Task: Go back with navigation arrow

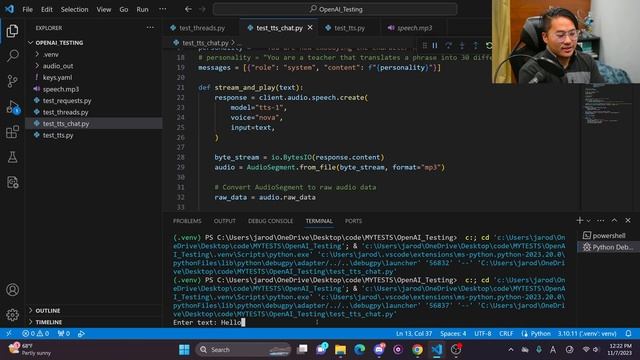Action: pos(188,9)
